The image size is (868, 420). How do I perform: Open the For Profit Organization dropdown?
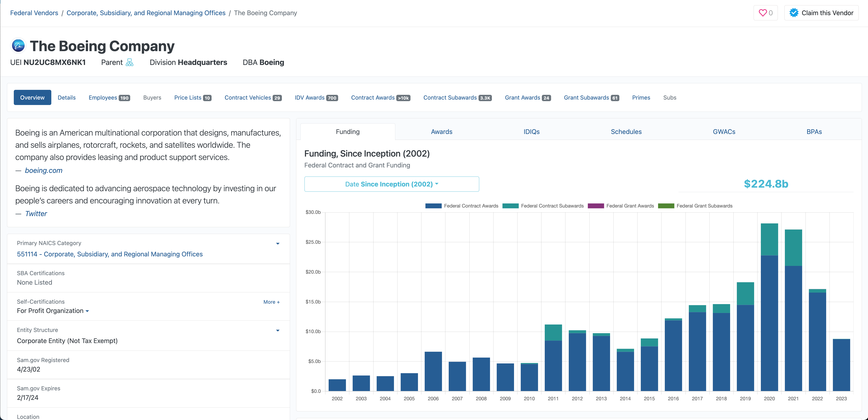click(x=53, y=311)
